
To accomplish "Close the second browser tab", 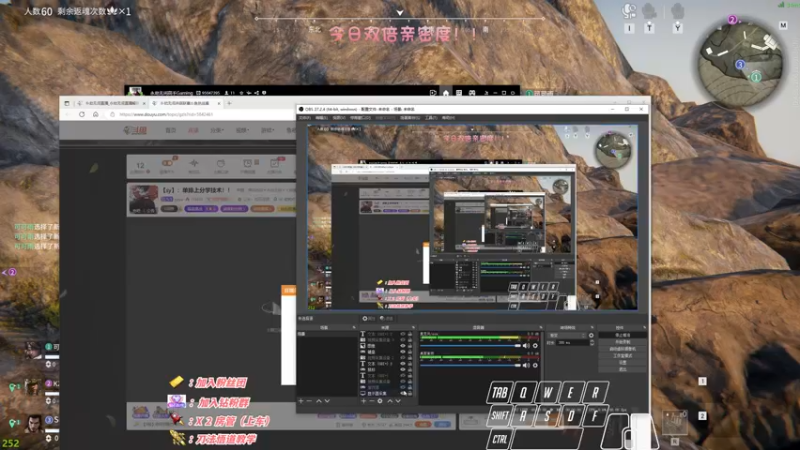I will [x=219, y=104].
